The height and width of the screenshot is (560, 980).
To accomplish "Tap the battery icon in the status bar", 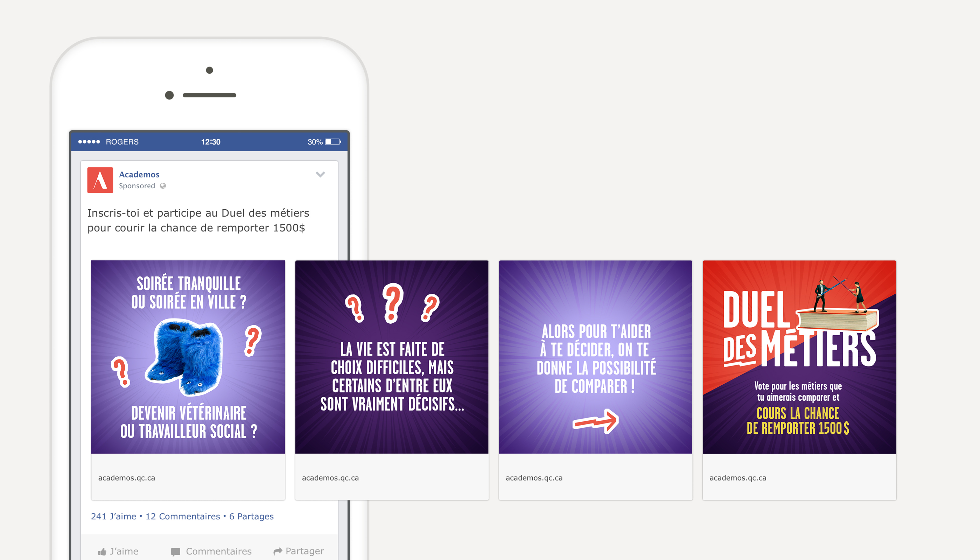I will pos(333,141).
